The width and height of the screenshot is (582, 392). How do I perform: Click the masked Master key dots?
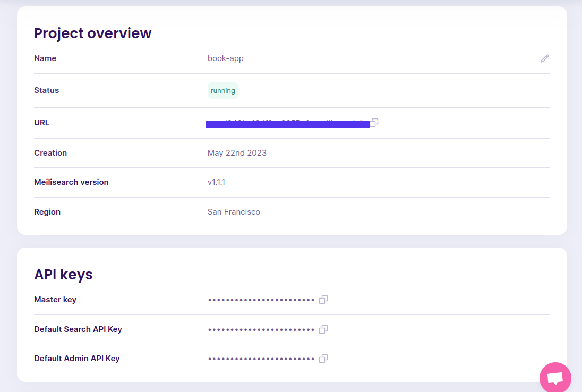[261, 300]
